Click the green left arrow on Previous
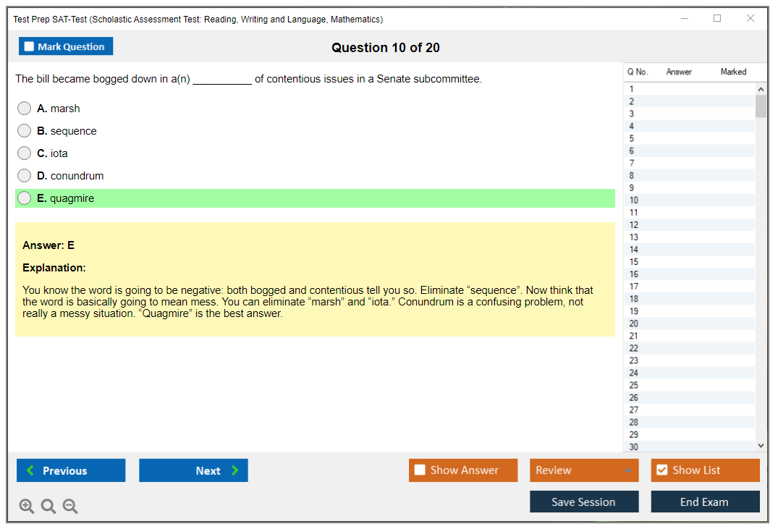Image resolution: width=778 pixels, height=532 pixels. [x=30, y=470]
